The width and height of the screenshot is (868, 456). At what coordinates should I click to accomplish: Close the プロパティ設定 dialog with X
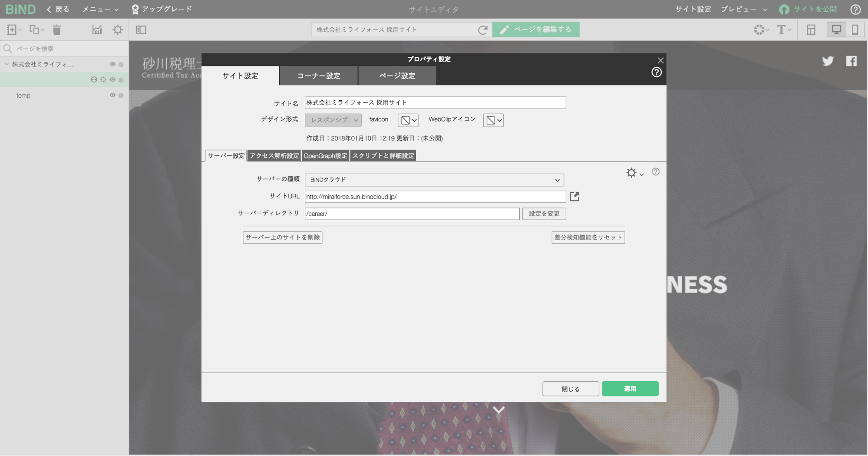point(660,60)
